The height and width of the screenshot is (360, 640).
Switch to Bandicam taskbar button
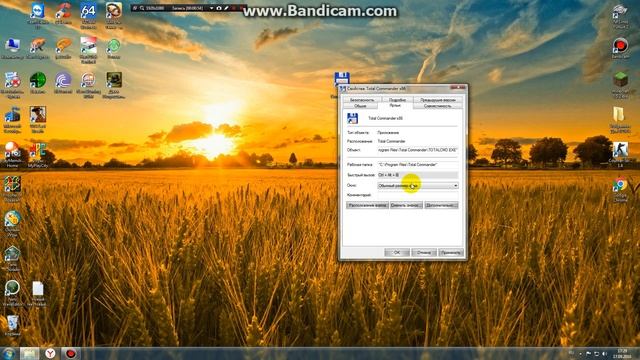[x=71, y=353]
